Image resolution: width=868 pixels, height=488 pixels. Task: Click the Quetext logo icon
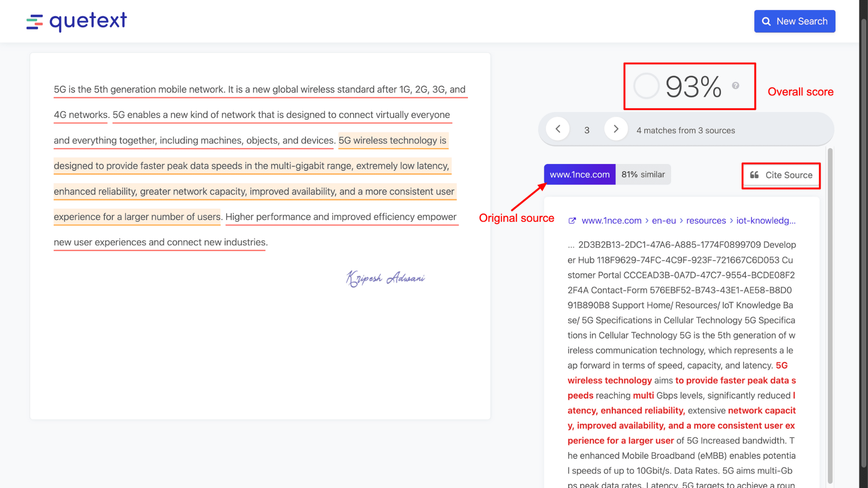click(34, 21)
